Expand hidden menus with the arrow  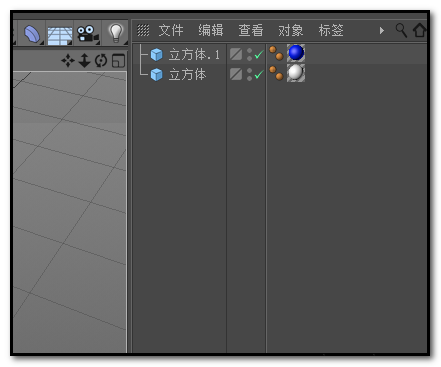[382, 31]
